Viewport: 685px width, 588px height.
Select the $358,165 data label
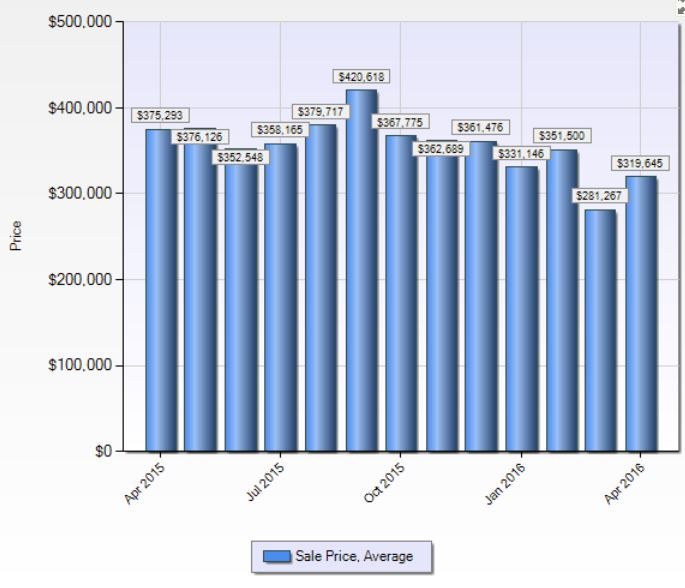pyautogui.click(x=280, y=130)
